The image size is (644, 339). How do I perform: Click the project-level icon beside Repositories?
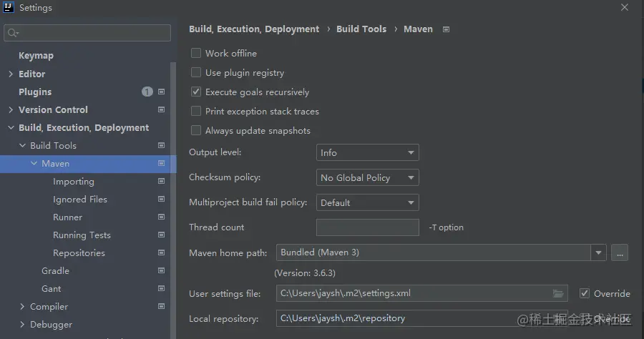pos(162,253)
